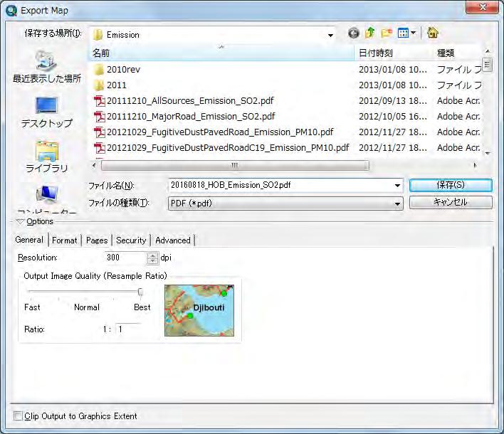504x434 pixels.
Task: Click the file list scroll-right arrow
Action: pos(476,166)
